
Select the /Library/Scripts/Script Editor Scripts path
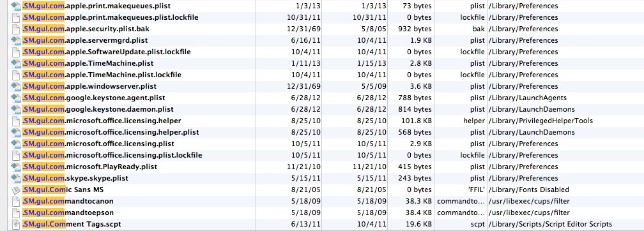point(550,225)
